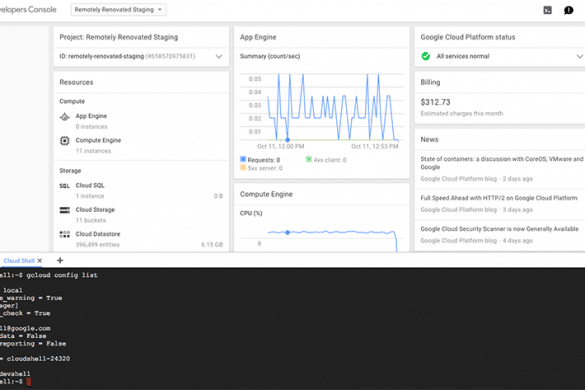Expand the project ID details chevron
This screenshot has height=390, width=585.
pyautogui.click(x=219, y=57)
